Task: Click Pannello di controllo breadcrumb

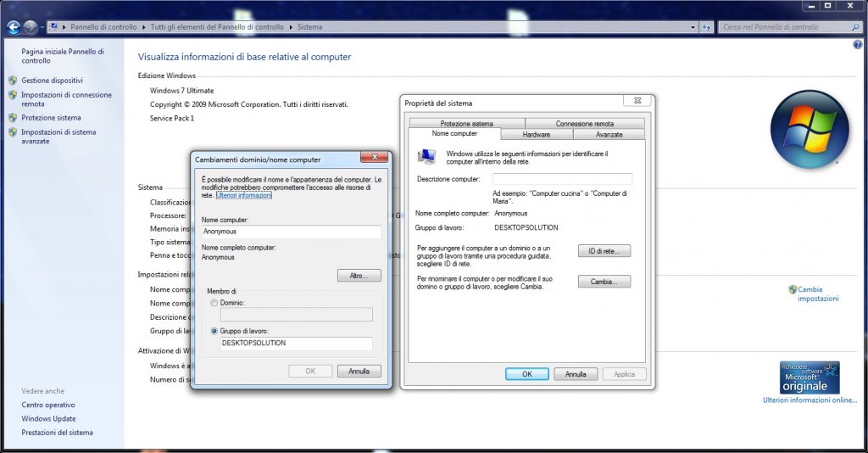Action: click(x=103, y=26)
